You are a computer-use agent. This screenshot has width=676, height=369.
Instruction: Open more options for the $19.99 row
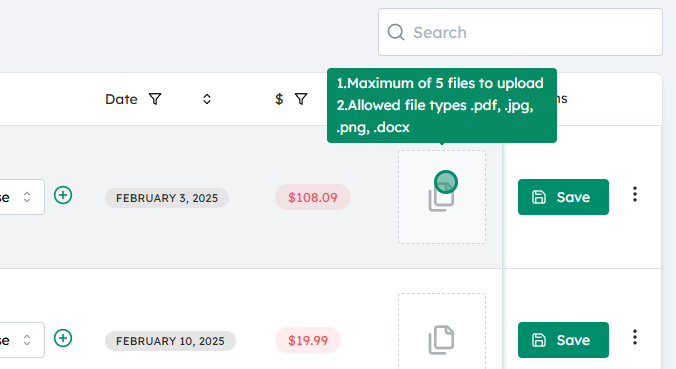(x=635, y=337)
